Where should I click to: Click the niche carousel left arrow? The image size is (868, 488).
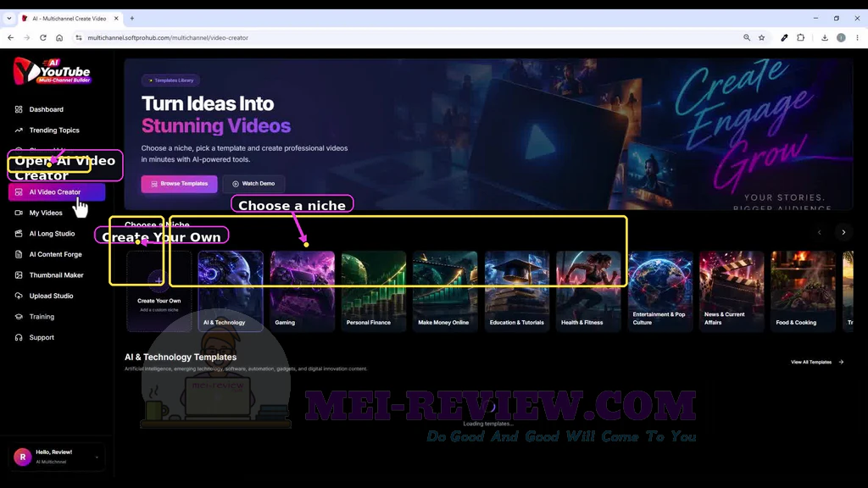tap(820, 232)
